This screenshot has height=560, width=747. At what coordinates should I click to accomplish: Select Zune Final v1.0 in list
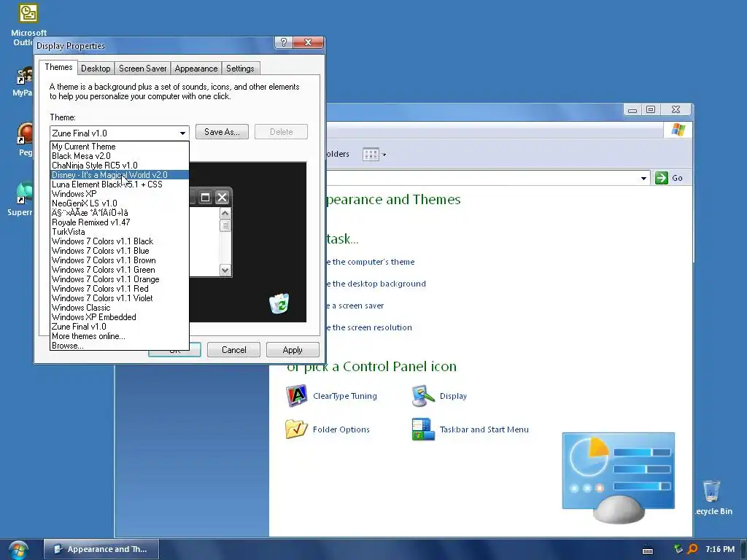120,327
